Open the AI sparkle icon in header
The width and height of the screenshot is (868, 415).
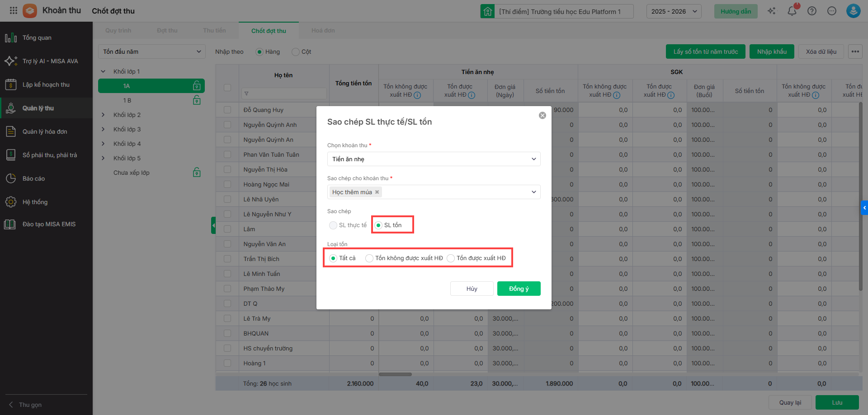coord(771,11)
